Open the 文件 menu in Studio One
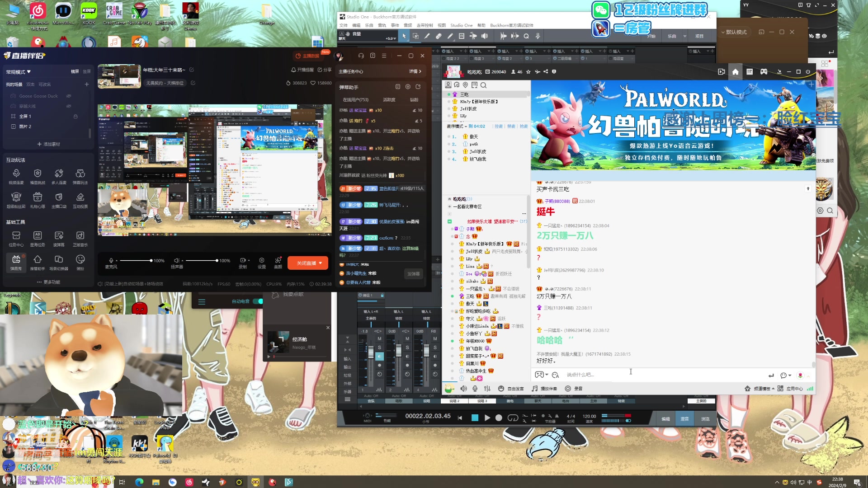 344,25
